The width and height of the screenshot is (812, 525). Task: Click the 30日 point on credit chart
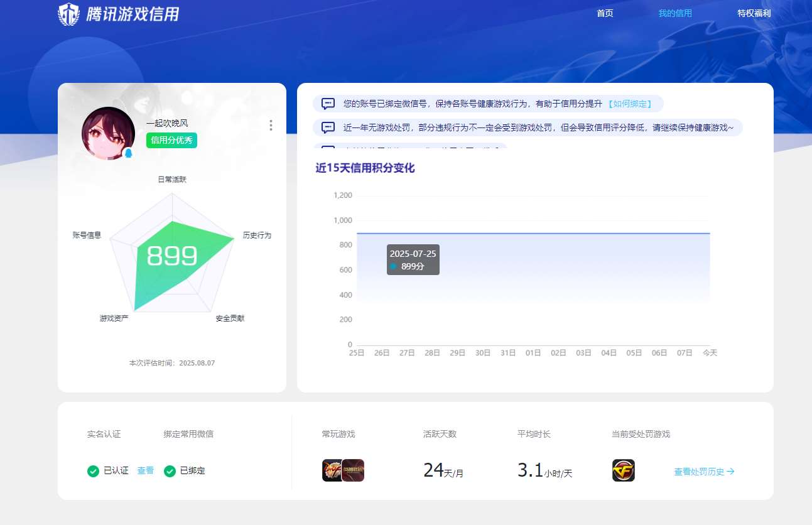click(482, 234)
